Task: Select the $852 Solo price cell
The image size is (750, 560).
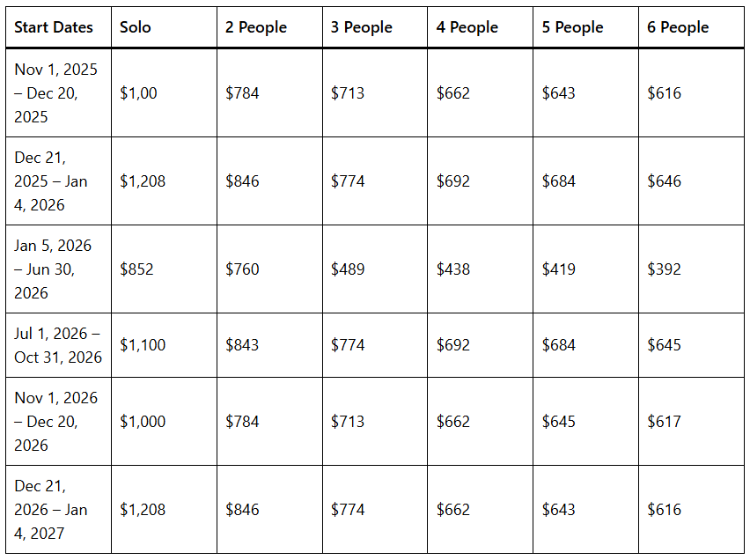Action: coord(136,269)
